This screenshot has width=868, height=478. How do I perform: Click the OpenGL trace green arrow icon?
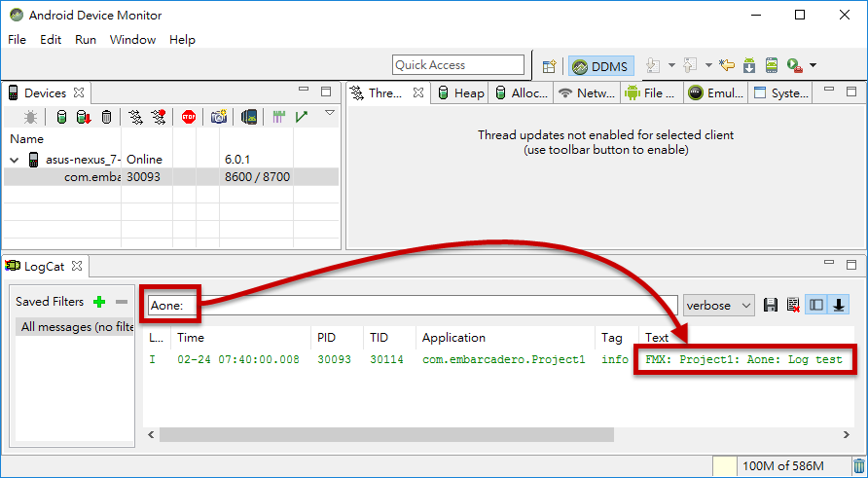pos(301,117)
